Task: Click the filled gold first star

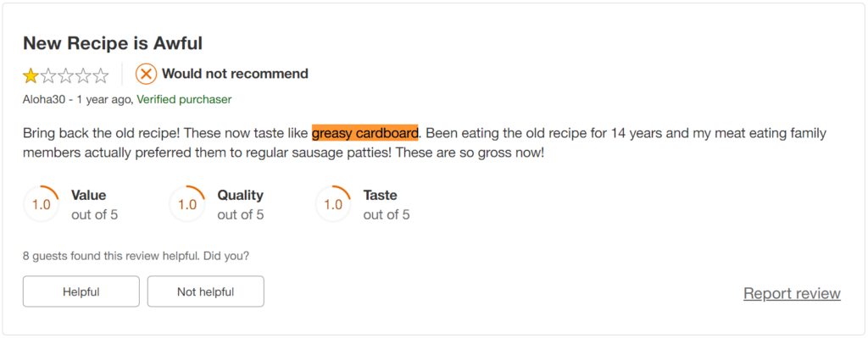Action: (31, 75)
